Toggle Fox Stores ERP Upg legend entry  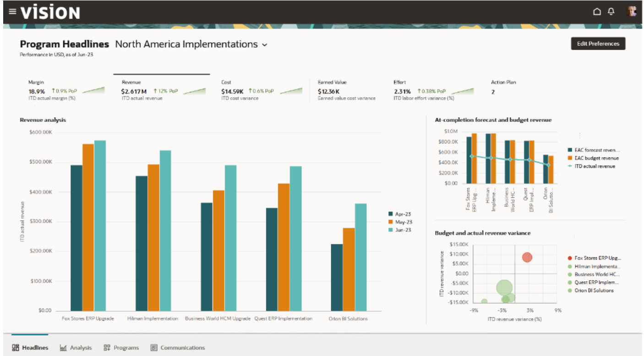(594, 258)
